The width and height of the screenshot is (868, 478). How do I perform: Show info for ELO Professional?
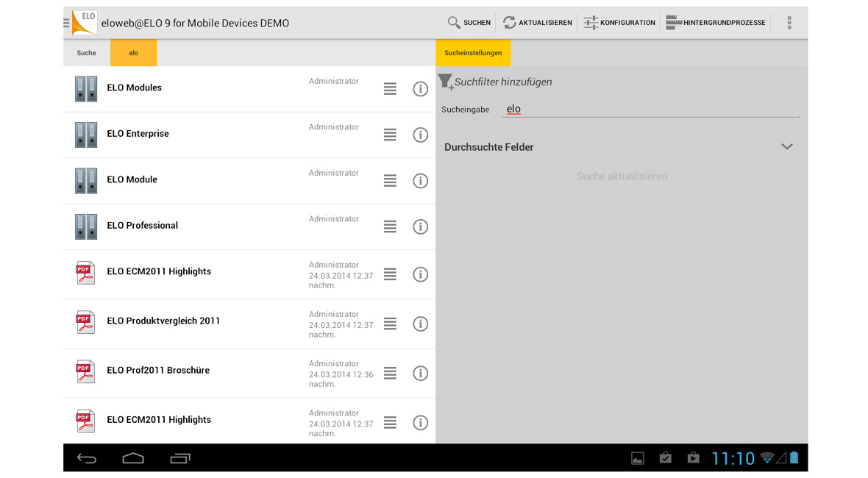420,226
